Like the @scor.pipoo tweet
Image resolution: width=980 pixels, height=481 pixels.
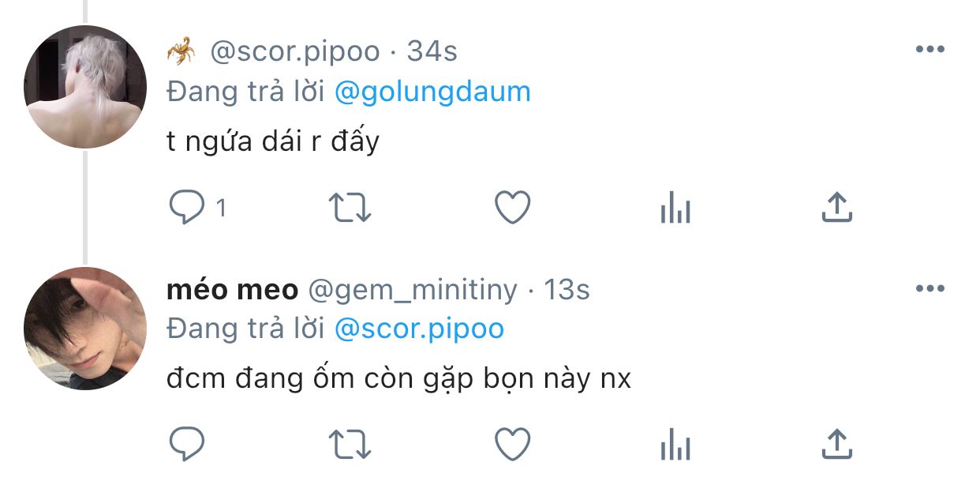tap(512, 208)
